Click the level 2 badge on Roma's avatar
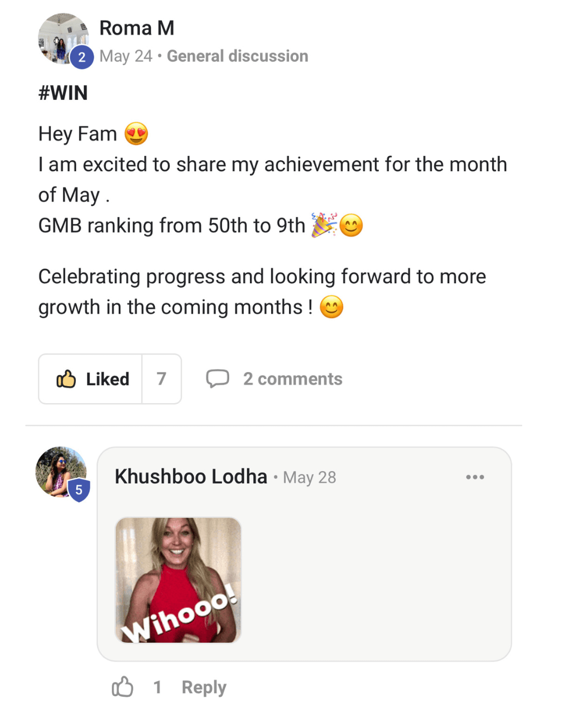Viewport: 588px width, 719px height. [82, 57]
